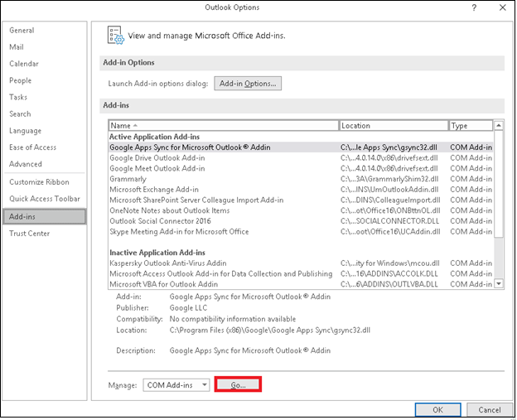Image resolution: width=517 pixels, height=420 pixels.
Task: Go to Customize Ribbon section
Action: (38, 182)
